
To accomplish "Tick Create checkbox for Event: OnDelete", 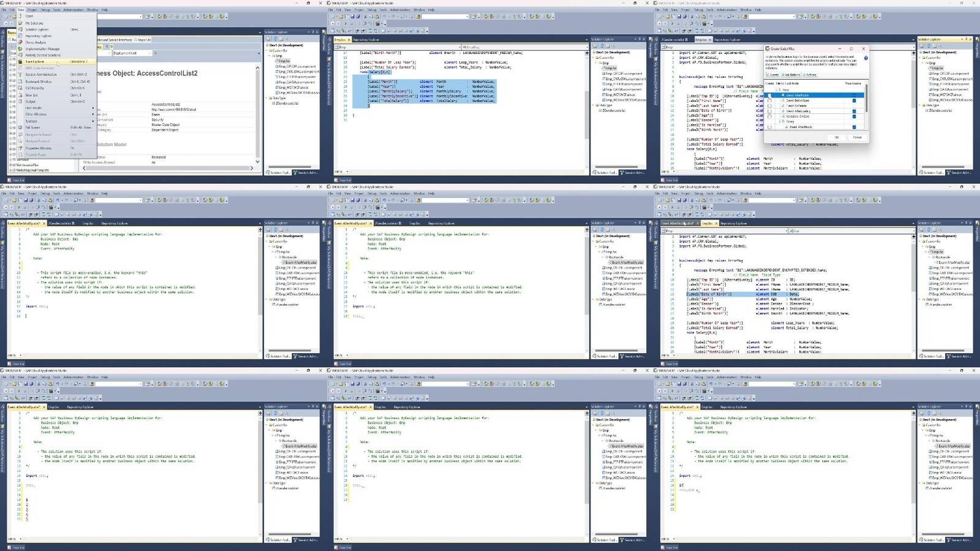I will 769,106.
